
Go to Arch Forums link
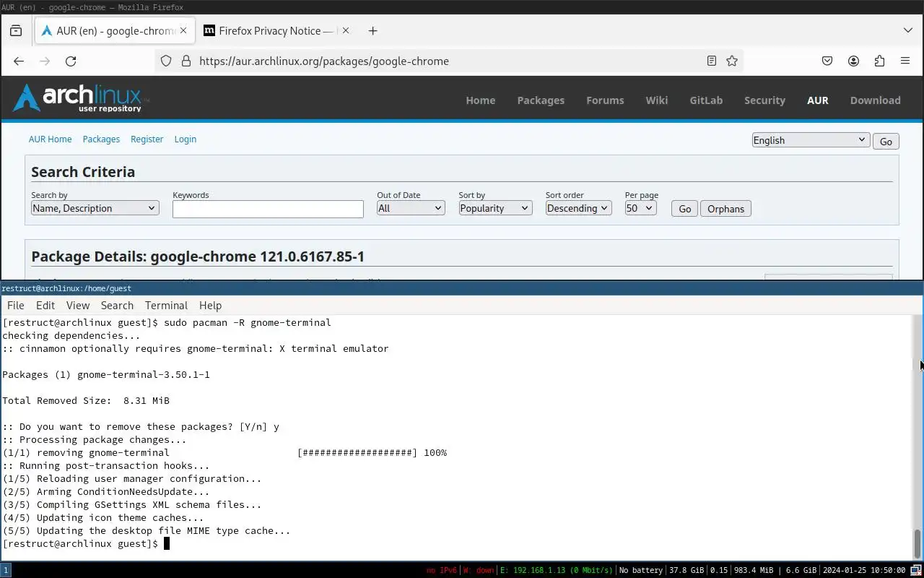coord(605,100)
